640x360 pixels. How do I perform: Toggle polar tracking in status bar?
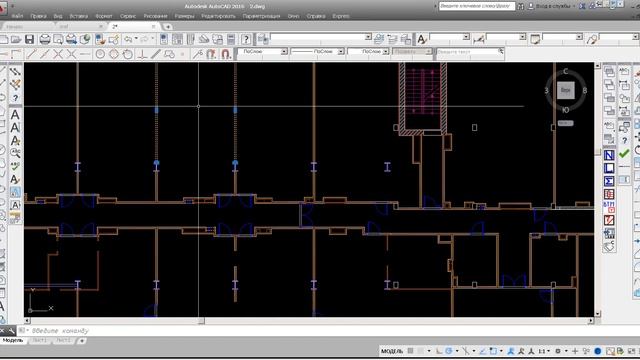tap(449, 351)
